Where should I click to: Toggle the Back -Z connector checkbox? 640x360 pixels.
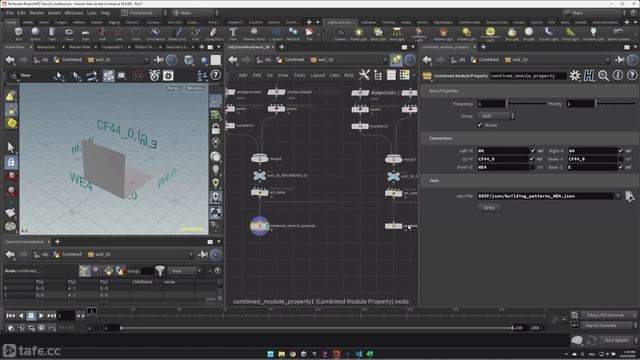click(x=621, y=167)
